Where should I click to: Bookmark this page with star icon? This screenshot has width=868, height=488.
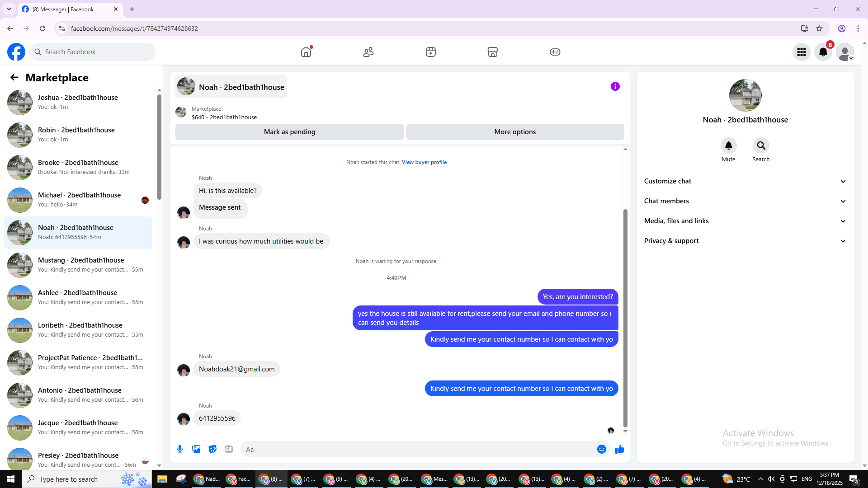pyautogui.click(x=819, y=28)
